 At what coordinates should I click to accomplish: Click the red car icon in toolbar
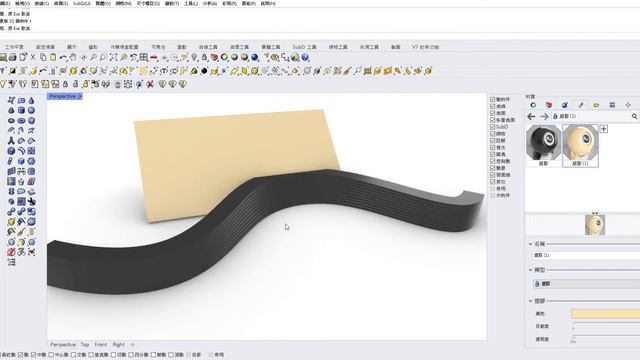coord(154,58)
